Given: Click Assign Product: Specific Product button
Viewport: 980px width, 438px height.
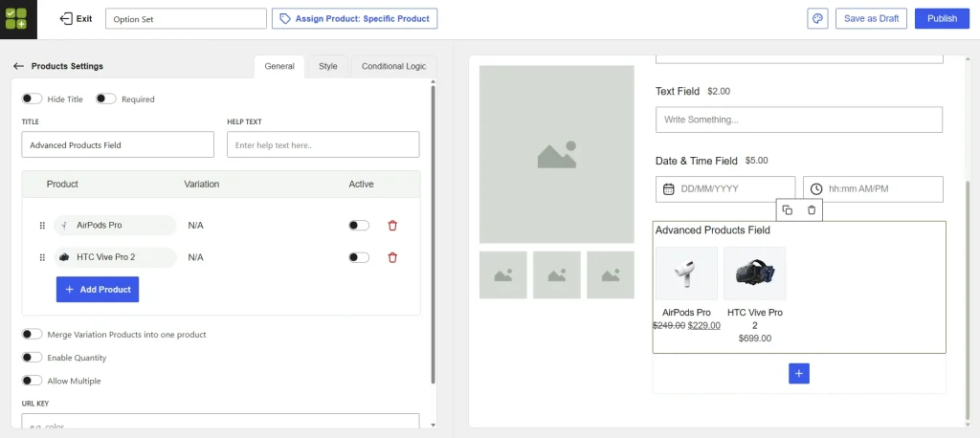Looking at the screenshot, I should click(x=354, y=19).
